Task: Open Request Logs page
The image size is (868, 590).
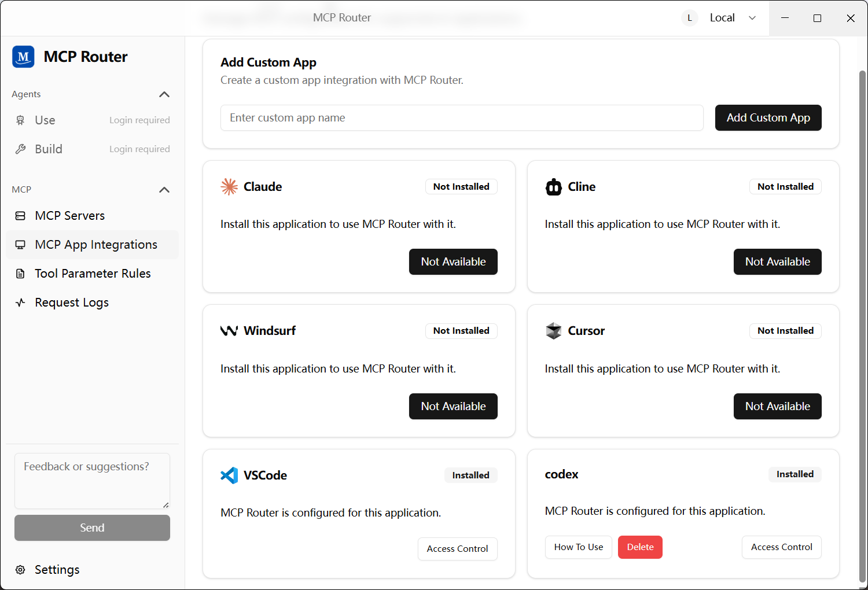Action: click(93, 303)
